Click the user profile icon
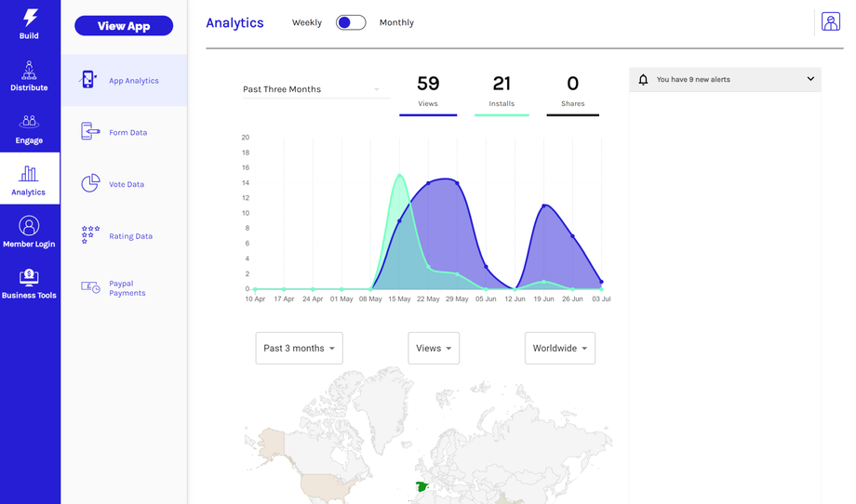This screenshot has height=504, width=856. 830,22
